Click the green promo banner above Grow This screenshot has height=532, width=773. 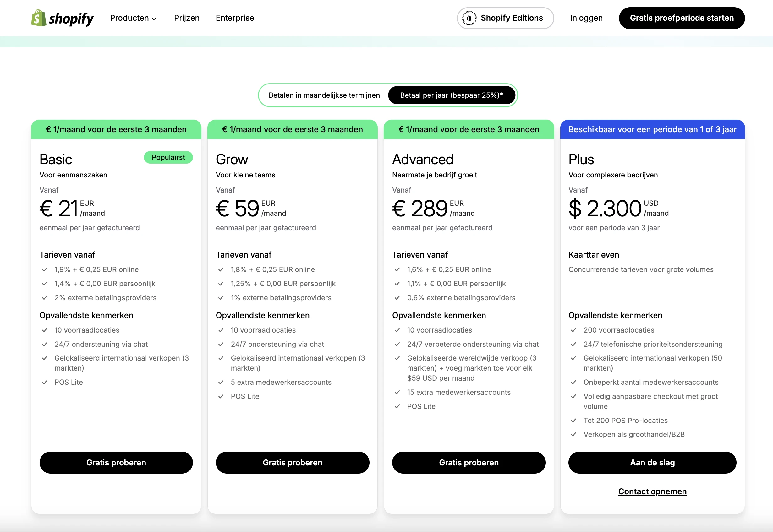click(x=292, y=129)
